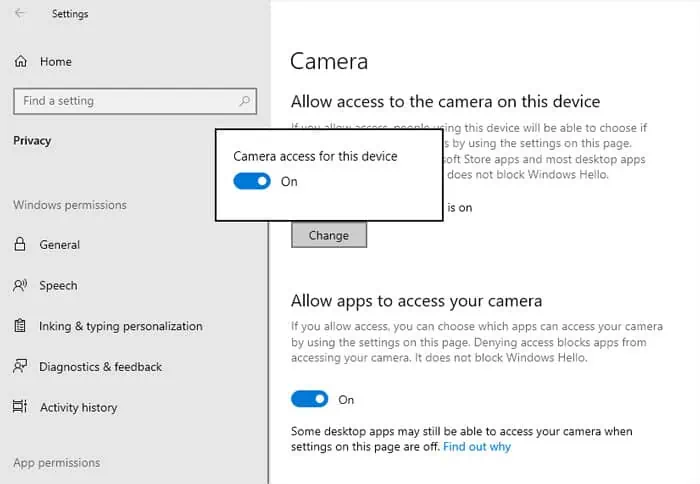Screen dimensions: 700x484
Task: Open the Home settings page
Action: coord(55,62)
